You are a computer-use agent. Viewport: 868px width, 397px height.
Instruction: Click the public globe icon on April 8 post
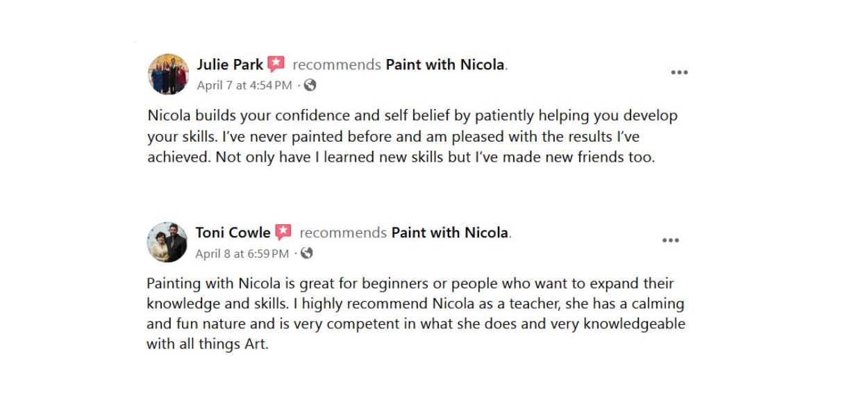(x=307, y=253)
